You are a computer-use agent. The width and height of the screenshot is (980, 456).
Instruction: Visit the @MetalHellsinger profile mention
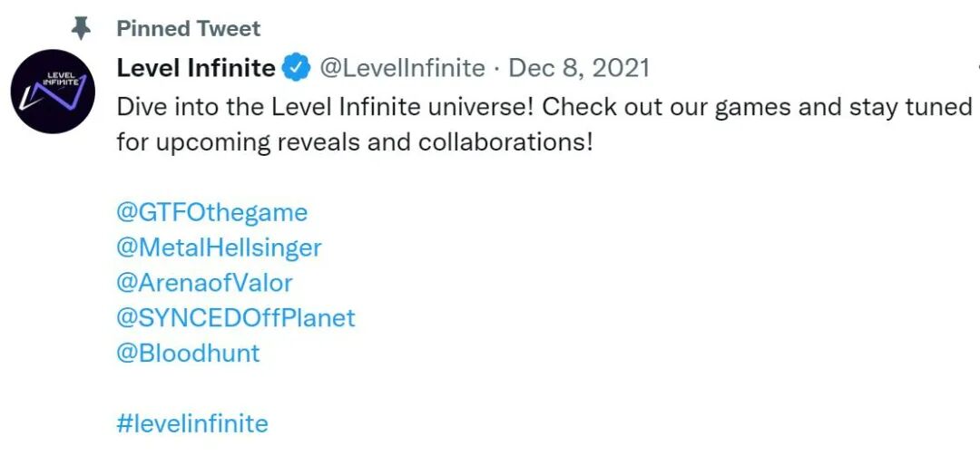(x=219, y=247)
